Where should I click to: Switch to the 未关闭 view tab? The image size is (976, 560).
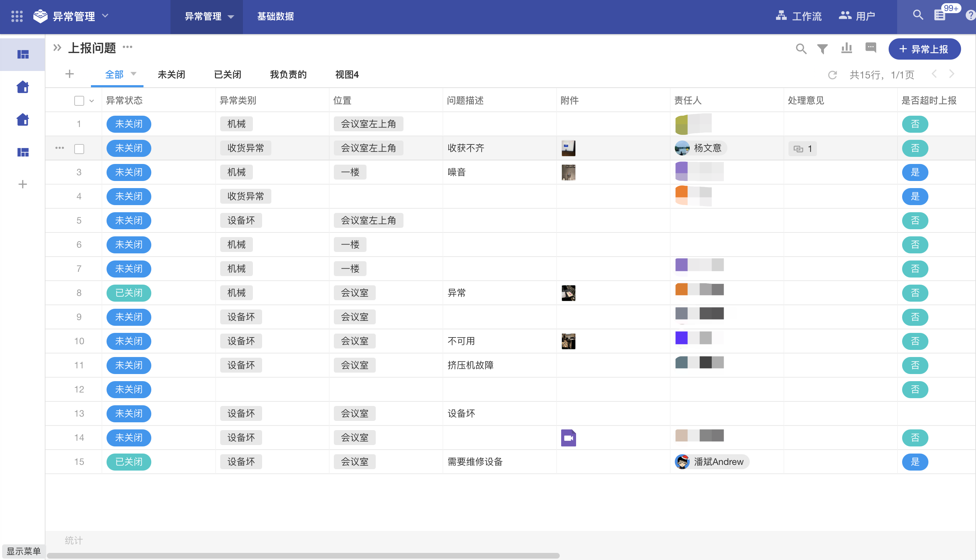171,75
